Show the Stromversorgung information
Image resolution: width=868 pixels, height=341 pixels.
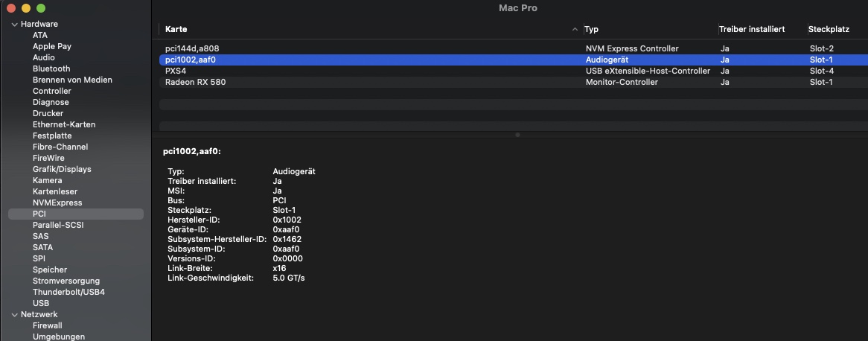pyautogui.click(x=66, y=281)
